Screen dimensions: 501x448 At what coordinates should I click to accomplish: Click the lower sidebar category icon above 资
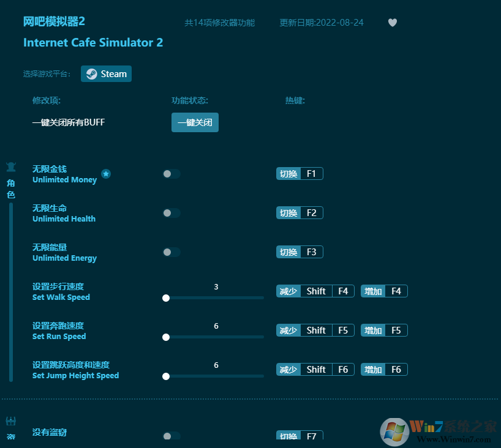tap(11, 421)
